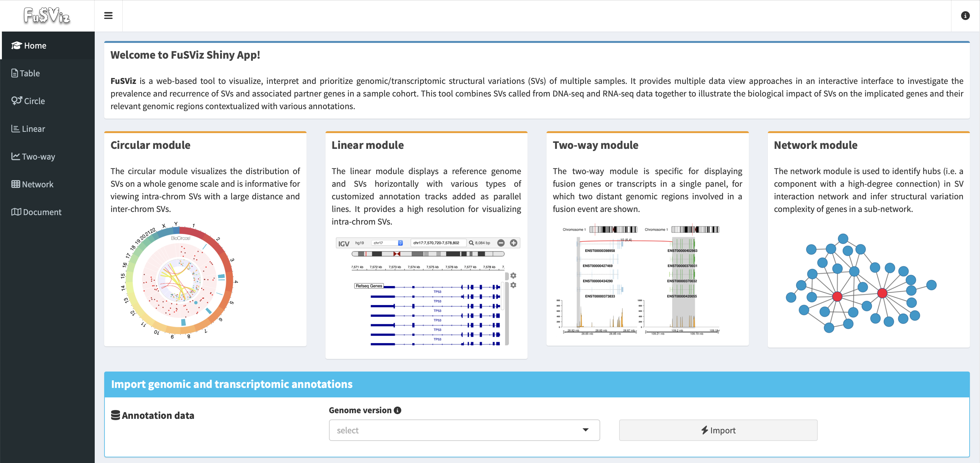Open the chr17 chromosome dropdown in IGV
This screenshot has width=980, height=463.
point(387,243)
